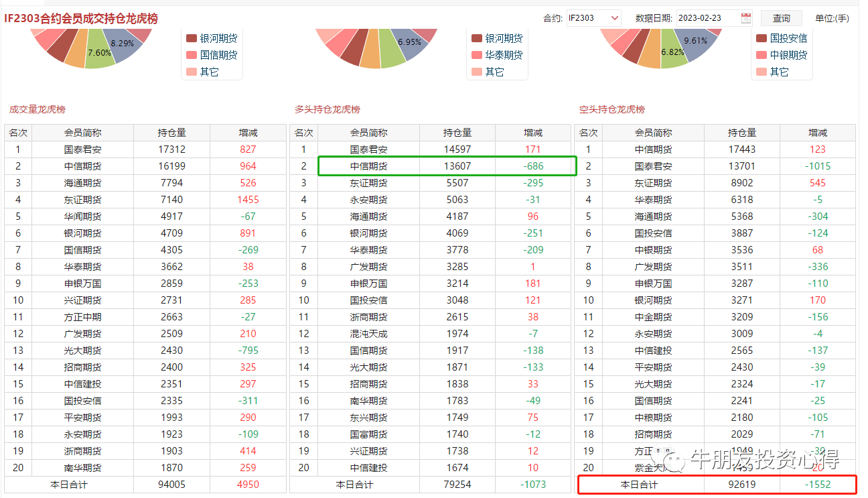Toggle the 国信期货 legend swatch
The image size is (868, 498).
click(192, 55)
